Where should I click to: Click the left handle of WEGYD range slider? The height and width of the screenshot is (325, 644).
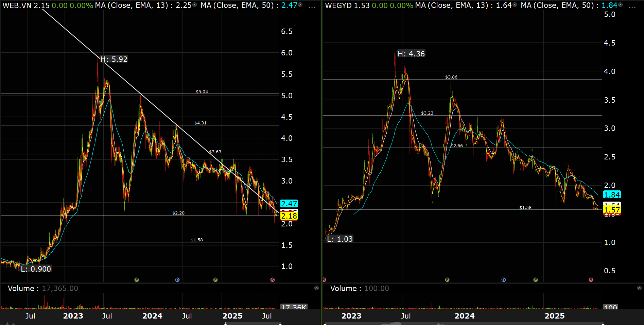tap(325, 324)
